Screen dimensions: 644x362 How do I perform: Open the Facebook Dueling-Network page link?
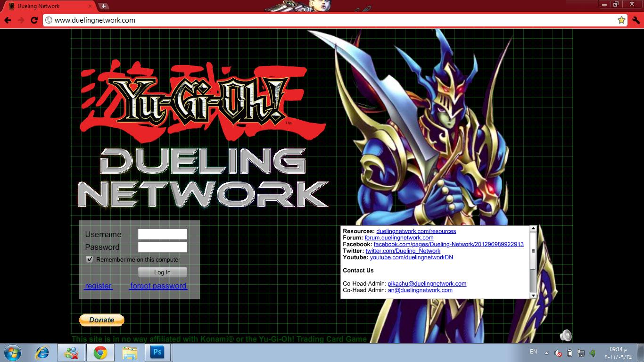pyautogui.click(x=448, y=244)
